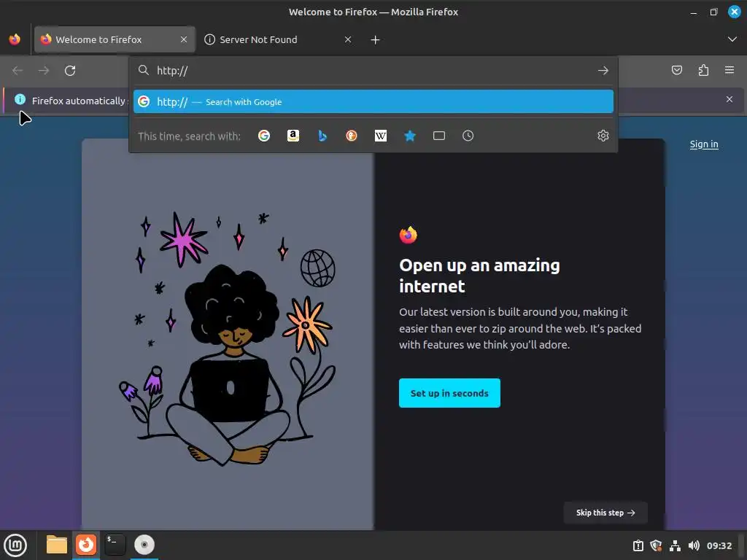The image size is (747, 560).
Task: Search this time with DuckDuckGo
Action: pyautogui.click(x=352, y=136)
